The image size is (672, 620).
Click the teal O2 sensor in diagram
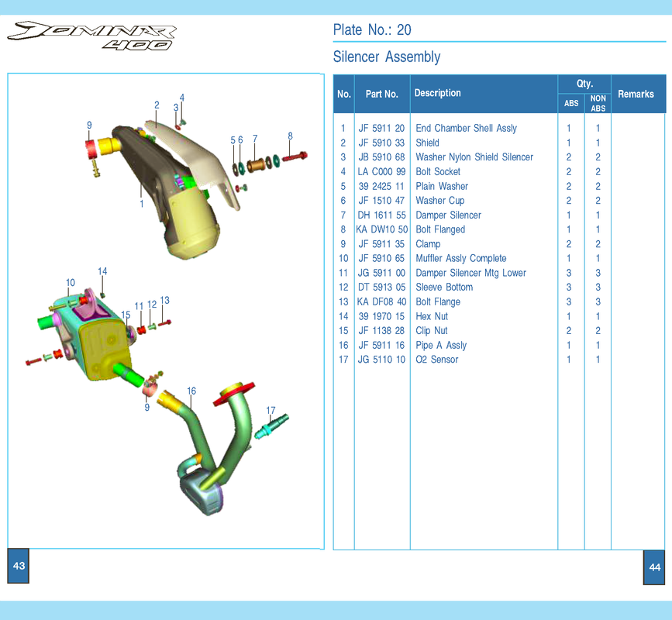pyautogui.click(x=272, y=426)
